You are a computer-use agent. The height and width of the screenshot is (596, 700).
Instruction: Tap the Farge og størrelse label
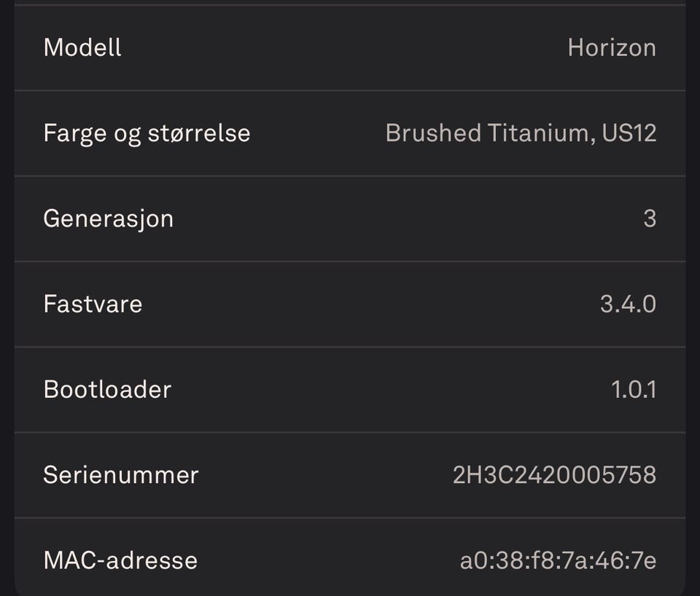147,133
